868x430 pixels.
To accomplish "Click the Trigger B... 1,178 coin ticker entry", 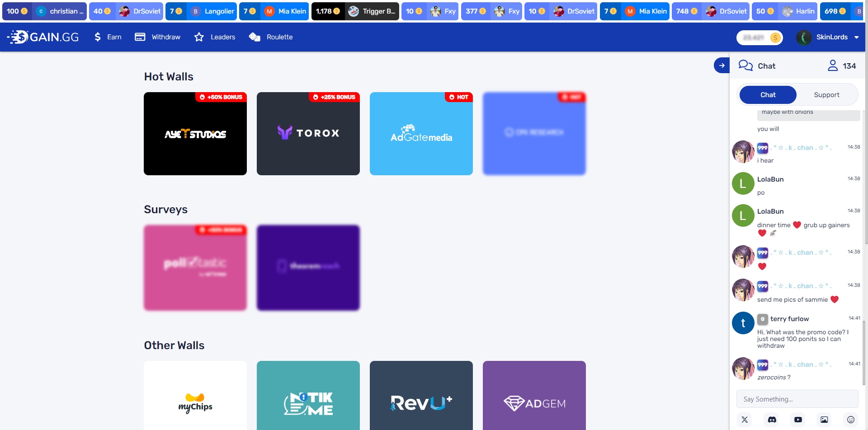I will pyautogui.click(x=355, y=11).
